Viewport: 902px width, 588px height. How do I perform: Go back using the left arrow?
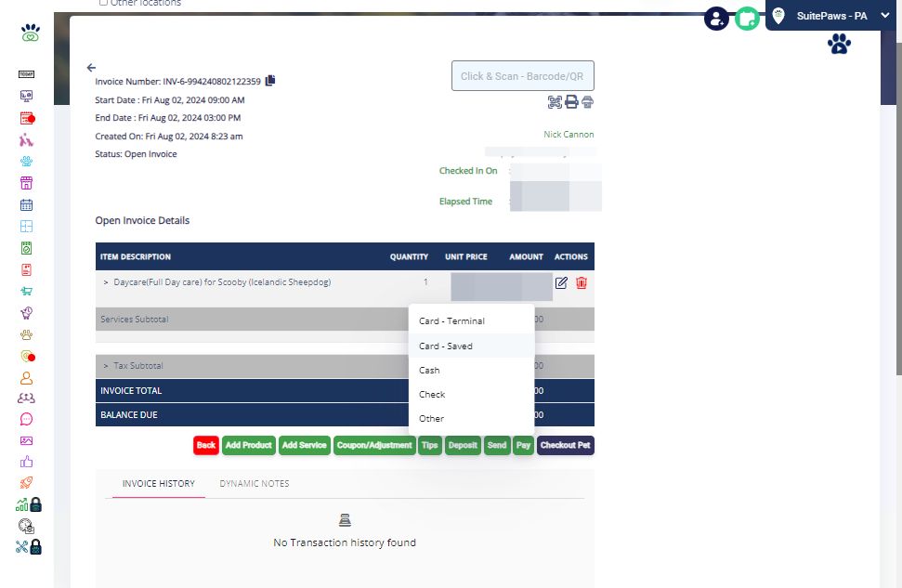tap(91, 68)
